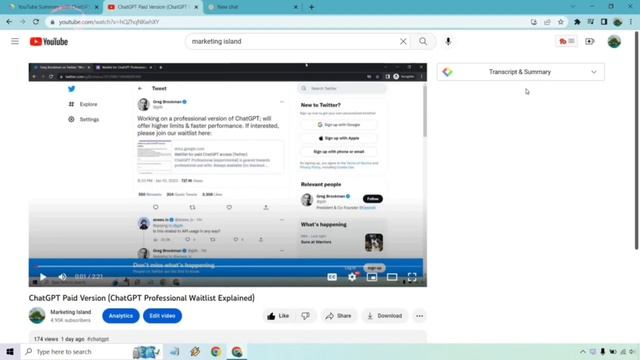Click the browser address bar
The height and width of the screenshot is (360, 640).
286,22
